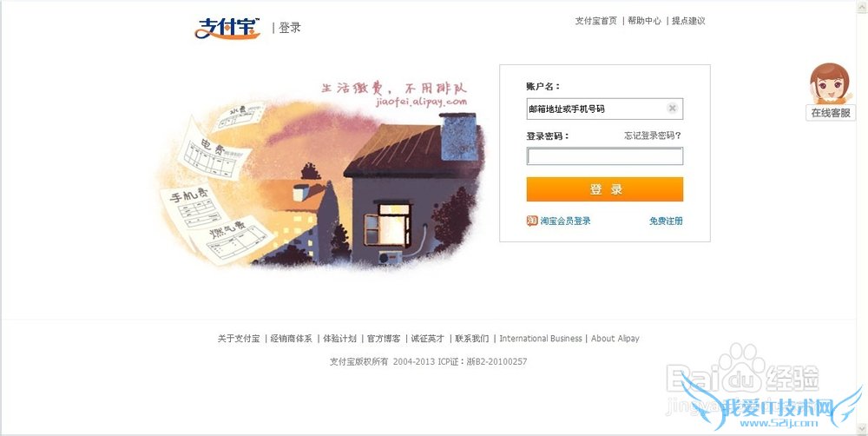
Task: Focus the 账户名 account name input field
Action: coord(604,109)
